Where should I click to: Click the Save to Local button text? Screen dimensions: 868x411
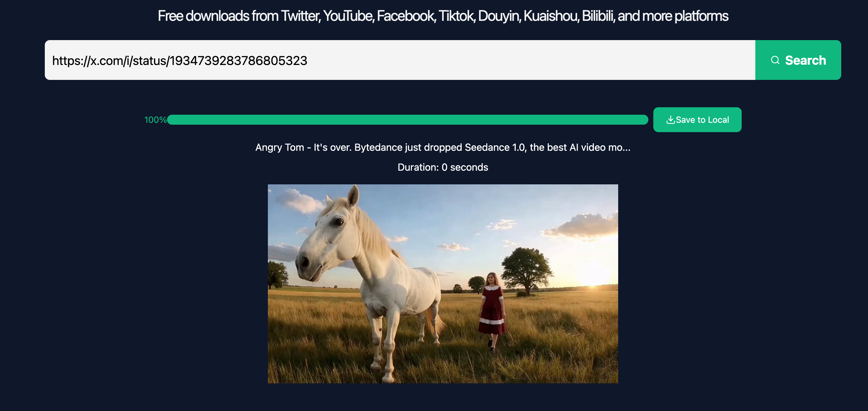(702, 120)
